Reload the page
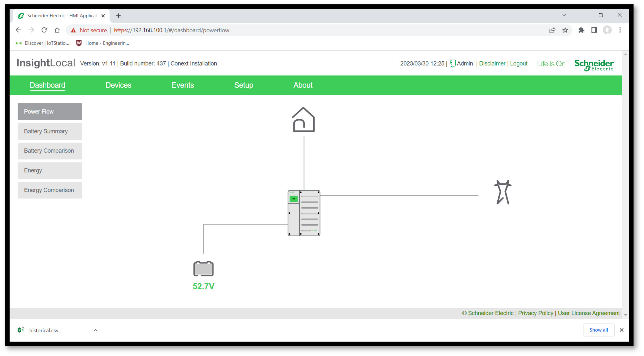 (44, 30)
